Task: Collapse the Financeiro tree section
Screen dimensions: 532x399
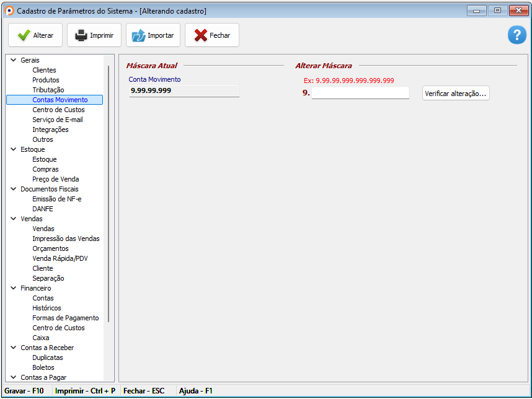Action: [14, 288]
